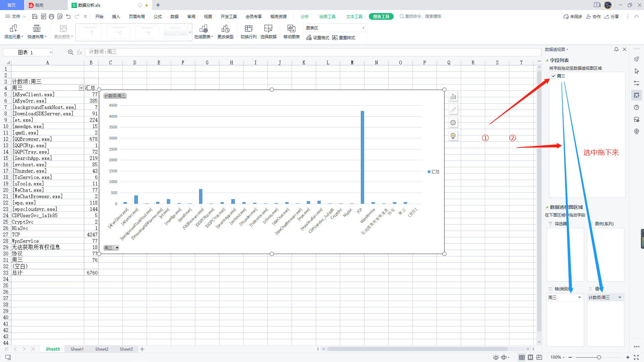Click Not Synced (未同步) status

click(x=573, y=16)
